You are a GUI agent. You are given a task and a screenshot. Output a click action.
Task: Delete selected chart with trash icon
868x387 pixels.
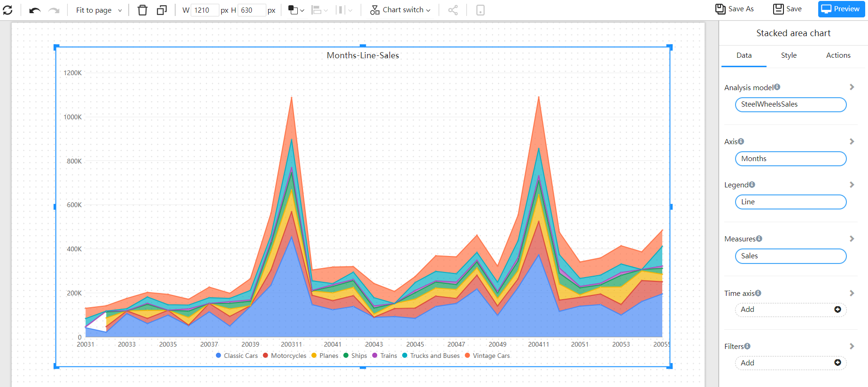coord(142,10)
